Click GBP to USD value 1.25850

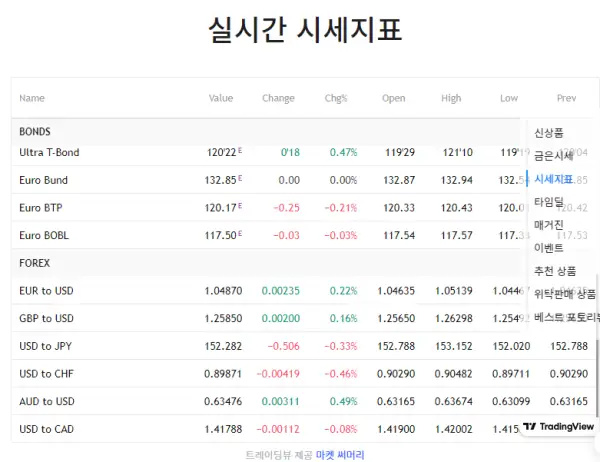click(223, 318)
